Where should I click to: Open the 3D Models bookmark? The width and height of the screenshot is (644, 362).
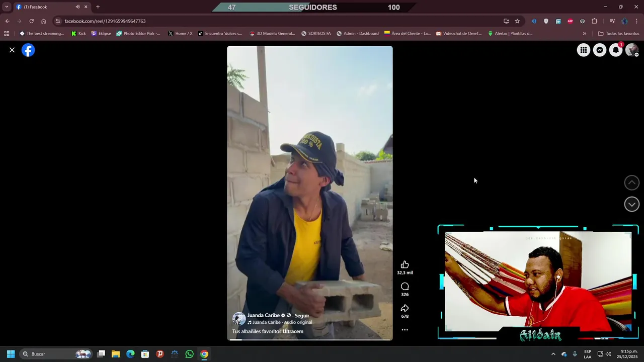coord(272,34)
